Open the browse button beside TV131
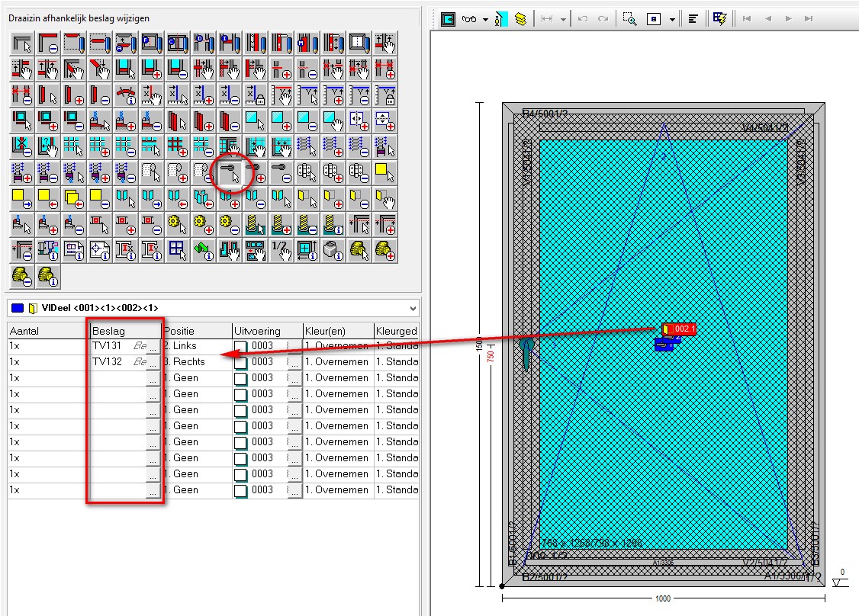859x616 pixels. point(153,347)
